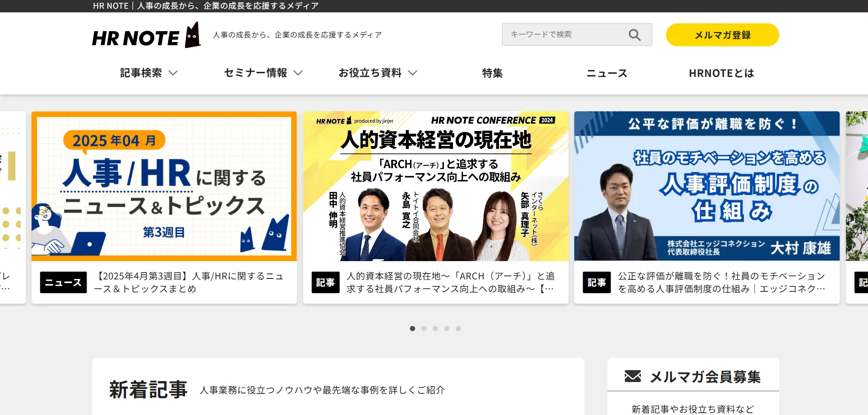
Task: Go to the ニュース page
Action: click(x=607, y=73)
